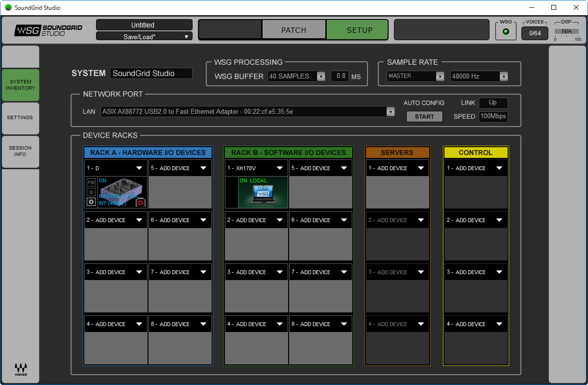Minimize the SoundGrid Studio window

pyautogui.click(x=531, y=7)
